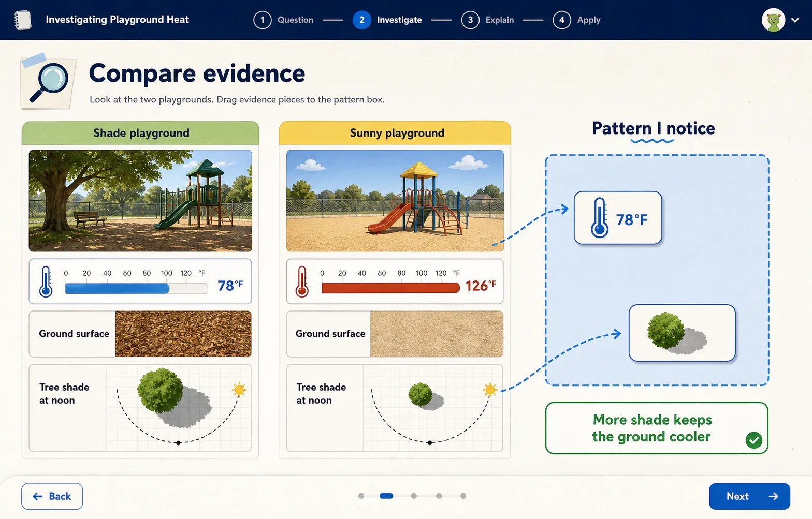The image size is (812, 519).
Task: Jump to step 3 Explain
Action: point(487,20)
